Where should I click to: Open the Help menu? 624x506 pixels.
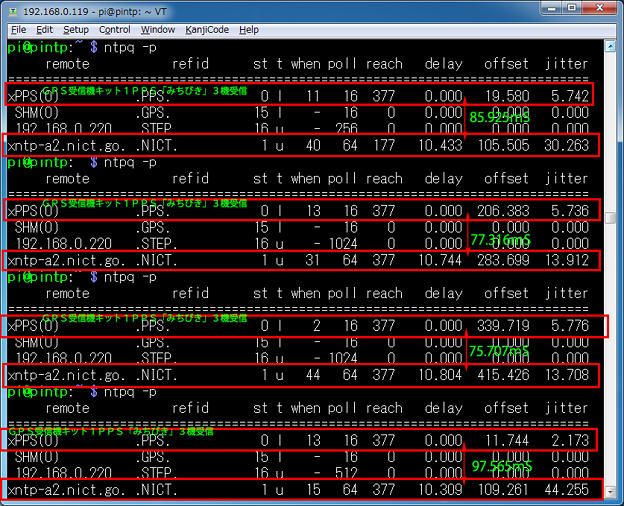pyautogui.click(x=249, y=30)
